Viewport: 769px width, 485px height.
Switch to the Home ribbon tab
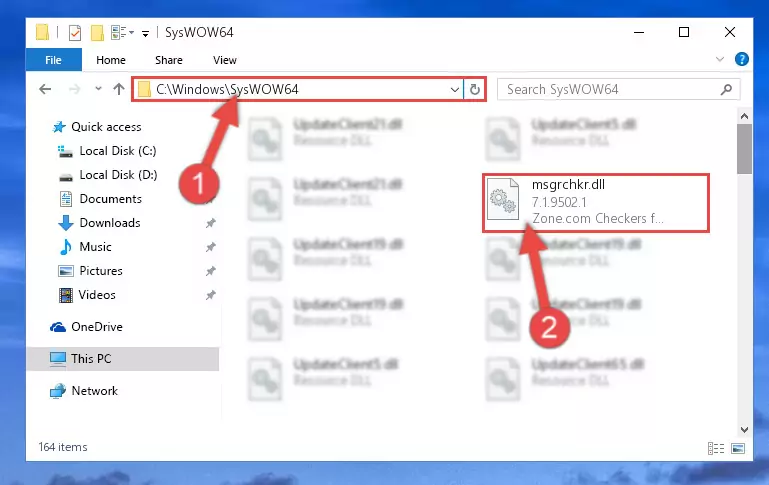pos(111,60)
